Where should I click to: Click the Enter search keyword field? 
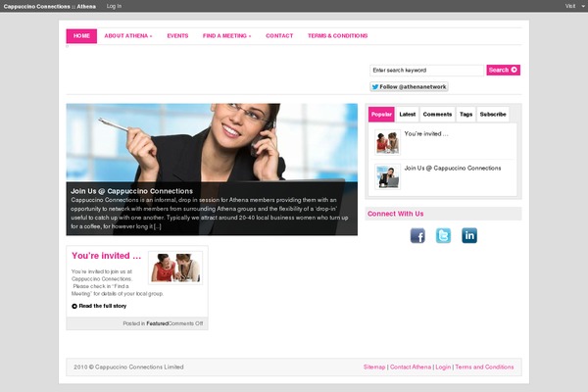coord(426,71)
